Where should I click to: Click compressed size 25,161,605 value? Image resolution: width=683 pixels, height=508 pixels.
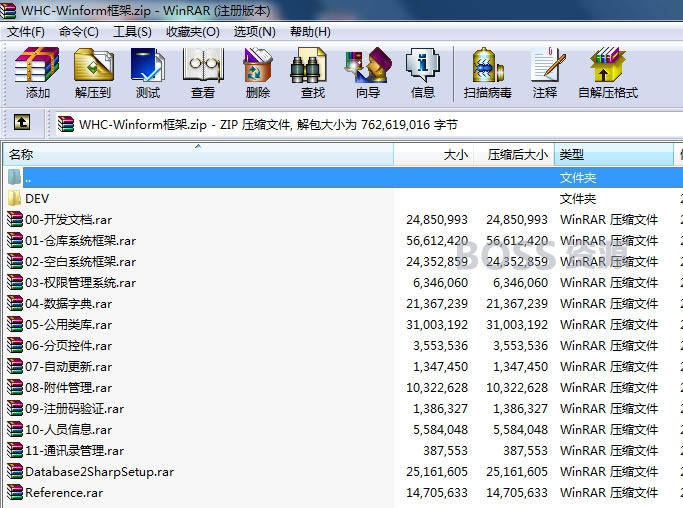[x=517, y=471]
